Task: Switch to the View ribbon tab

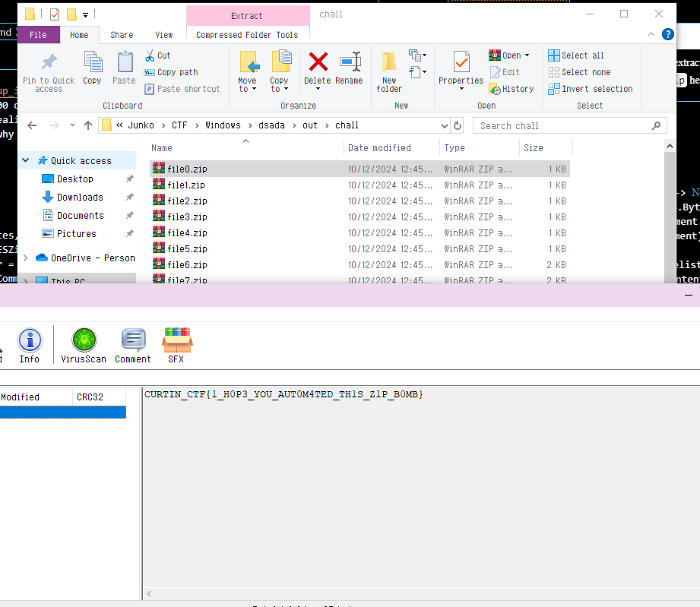Action: click(164, 35)
